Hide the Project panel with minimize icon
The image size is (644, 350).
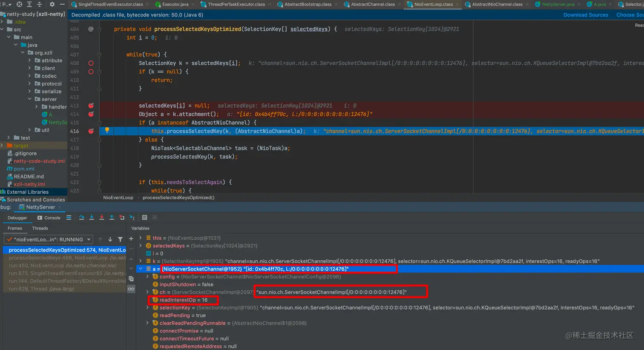(x=62, y=4)
